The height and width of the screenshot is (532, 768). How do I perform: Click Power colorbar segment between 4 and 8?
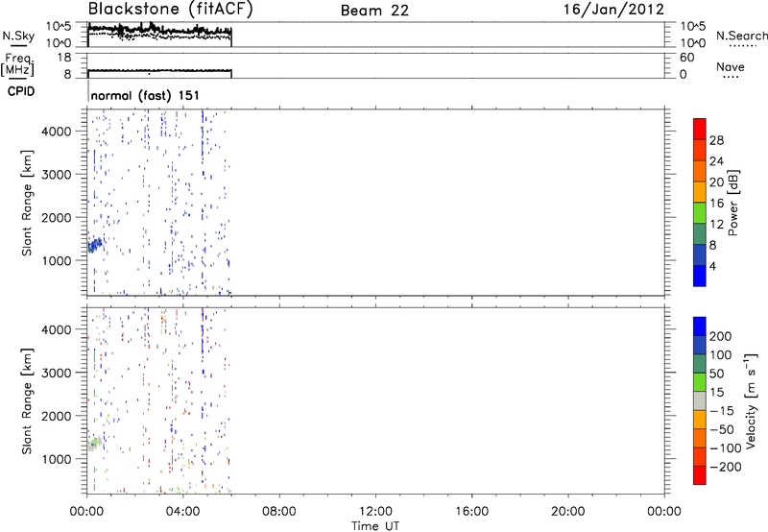pyautogui.click(x=700, y=254)
